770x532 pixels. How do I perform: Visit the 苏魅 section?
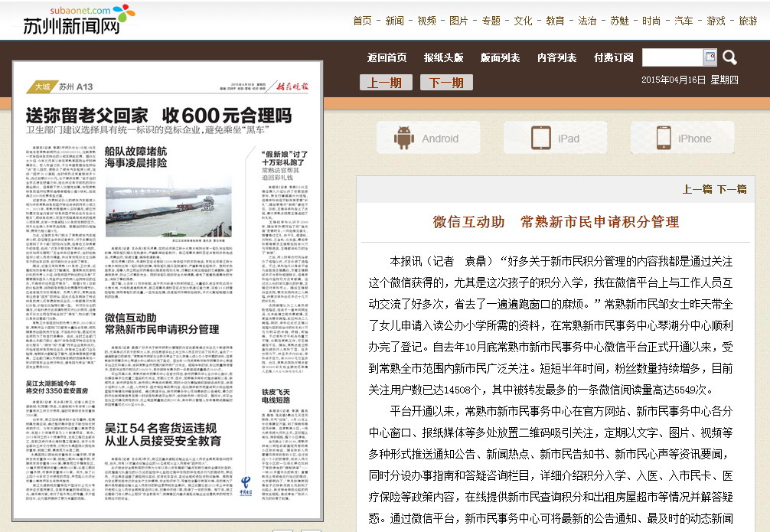point(619,21)
